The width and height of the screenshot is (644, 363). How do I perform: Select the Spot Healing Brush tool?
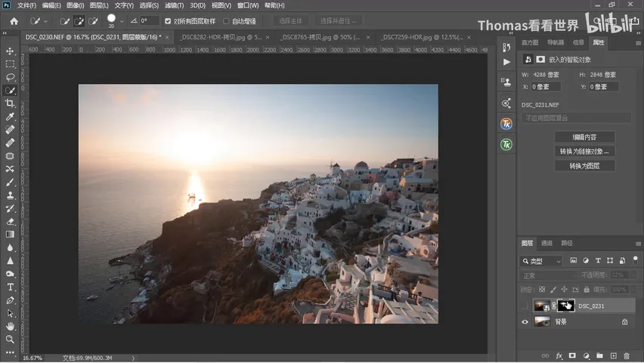10,130
